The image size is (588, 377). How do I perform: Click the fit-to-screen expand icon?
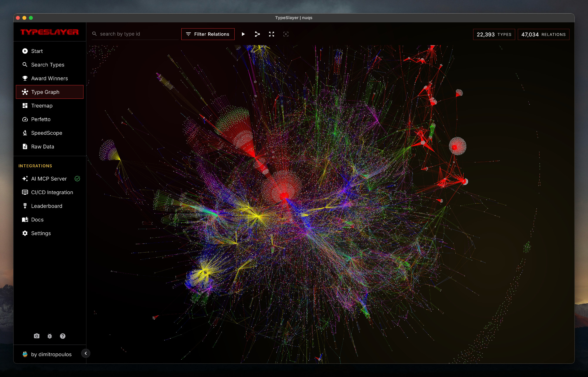(x=271, y=34)
